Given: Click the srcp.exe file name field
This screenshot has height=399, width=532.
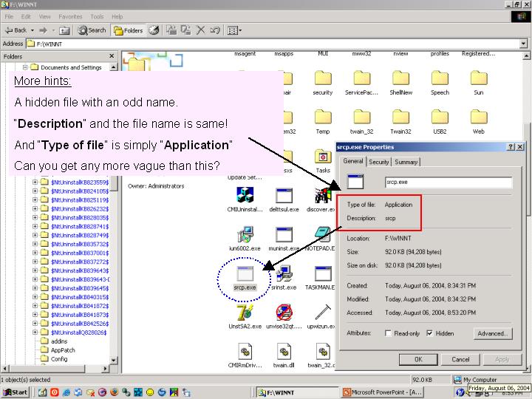Looking at the screenshot, I should [x=449, y=183].
